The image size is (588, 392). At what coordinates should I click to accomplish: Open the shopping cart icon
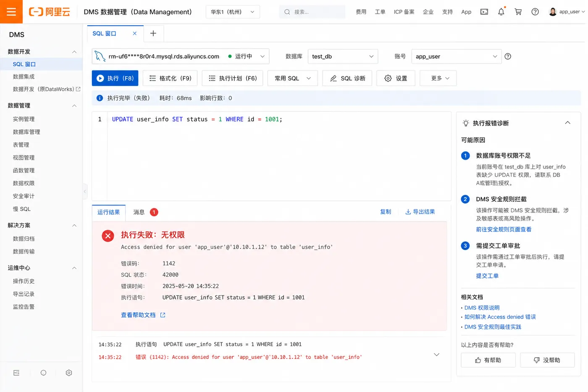coord(518,12)
